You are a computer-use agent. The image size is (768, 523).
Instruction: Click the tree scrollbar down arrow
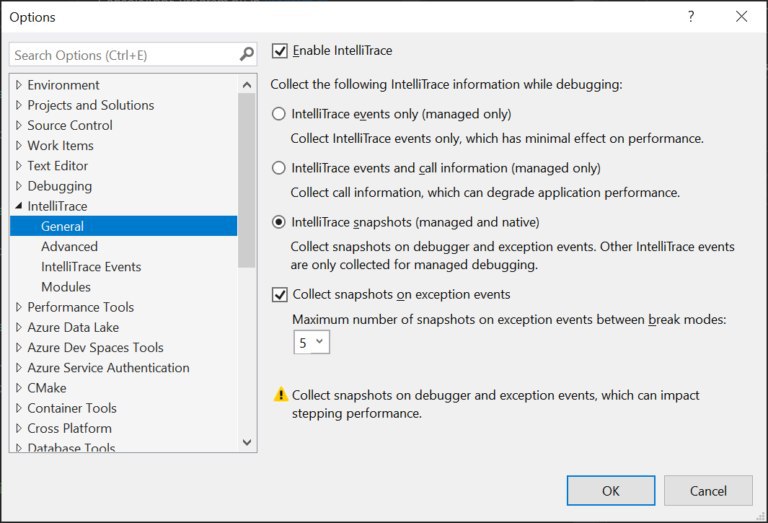247,442
